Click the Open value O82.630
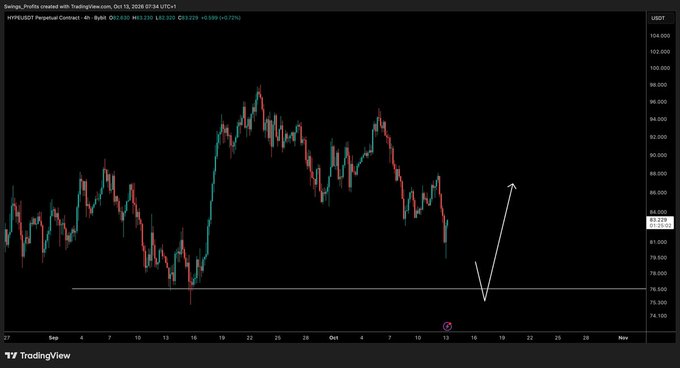Image resolution: width=680 pixels, height=368 pixels. (119, 18)
